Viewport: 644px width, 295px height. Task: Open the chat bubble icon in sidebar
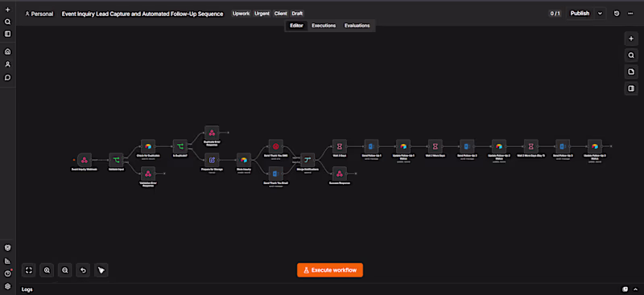[7, 77]
